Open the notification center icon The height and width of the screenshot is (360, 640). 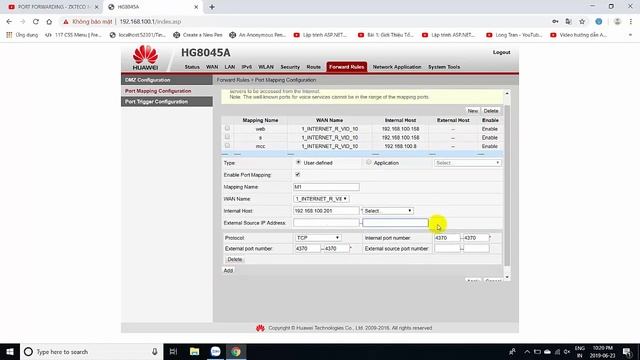(x=627, y=351)
